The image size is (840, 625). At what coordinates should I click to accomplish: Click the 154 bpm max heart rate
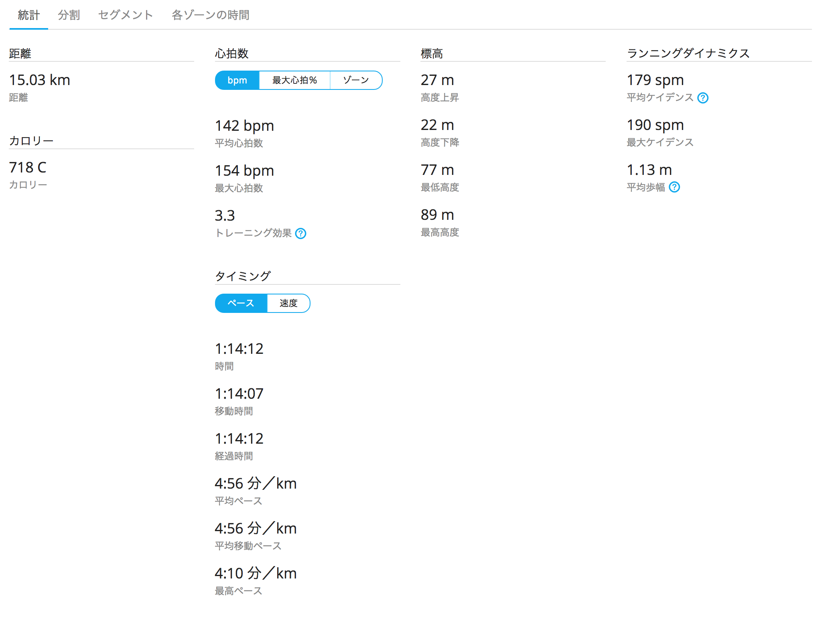[244, 171]
